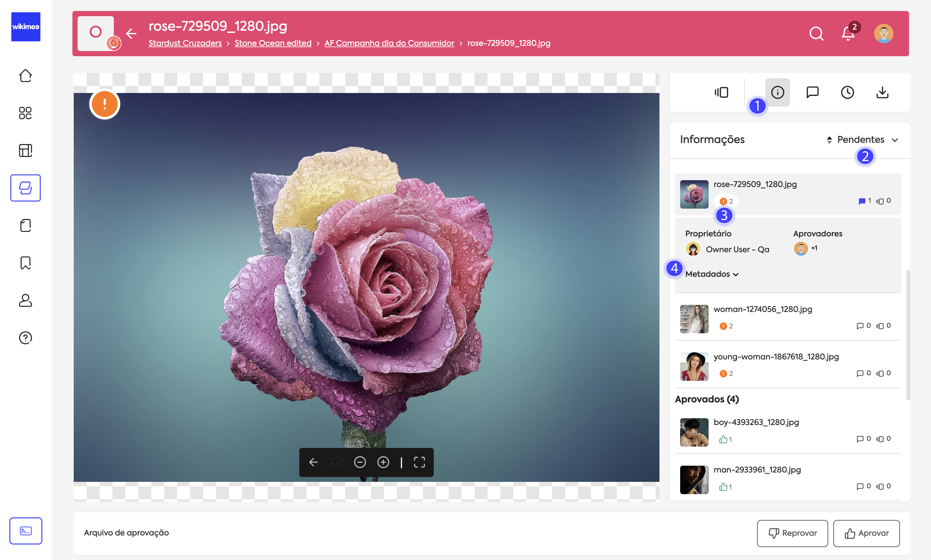The image size is (931, 560).
Task: Toggle sort order arrows beside Pendentes
Action: click(829, 140)
